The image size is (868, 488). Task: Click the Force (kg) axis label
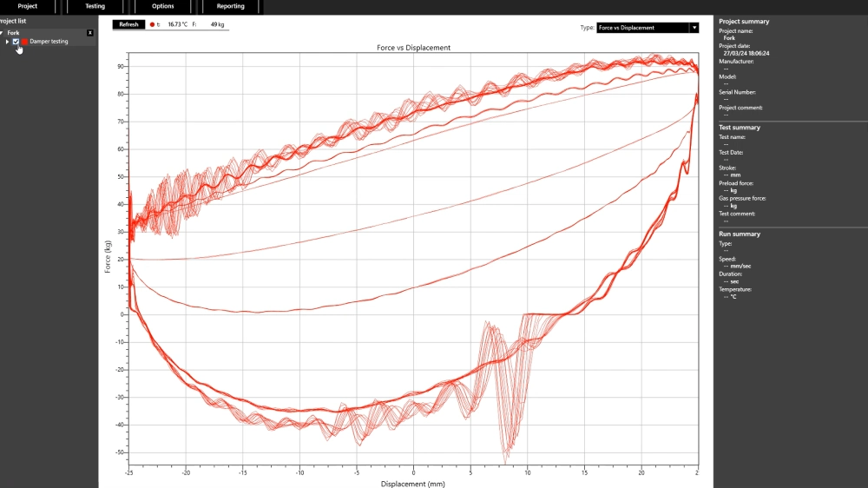point(108,256)
